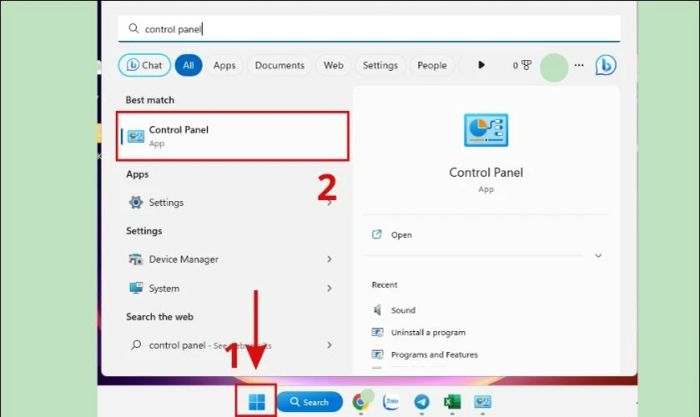
Task: Click the Open external-launch icon
Action: (x=377, y=234)
